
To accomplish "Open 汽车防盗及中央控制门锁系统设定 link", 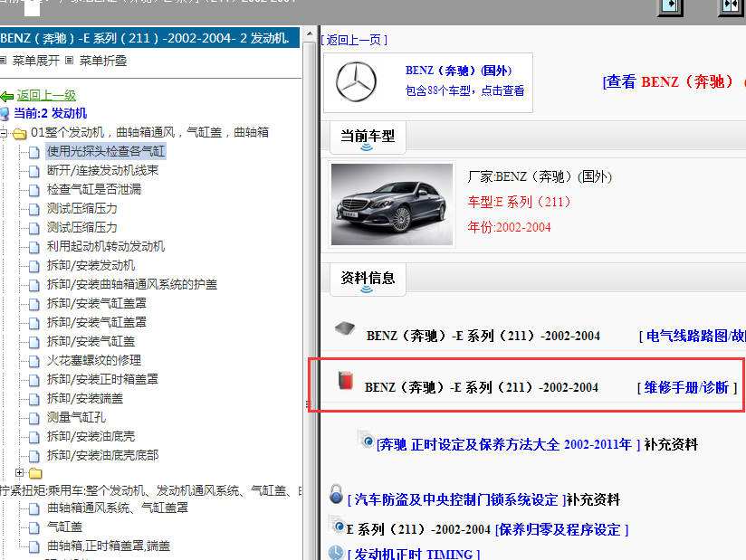I will point(456,500).
